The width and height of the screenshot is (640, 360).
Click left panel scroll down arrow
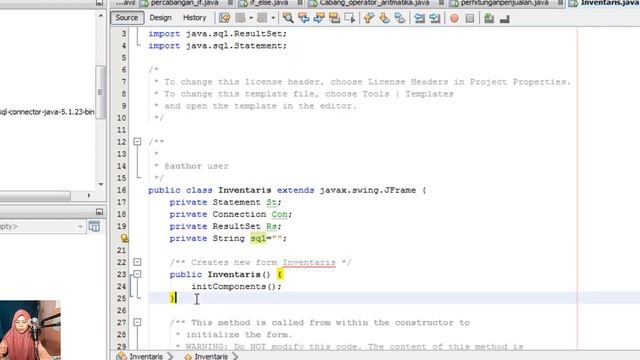pos(101,184)
